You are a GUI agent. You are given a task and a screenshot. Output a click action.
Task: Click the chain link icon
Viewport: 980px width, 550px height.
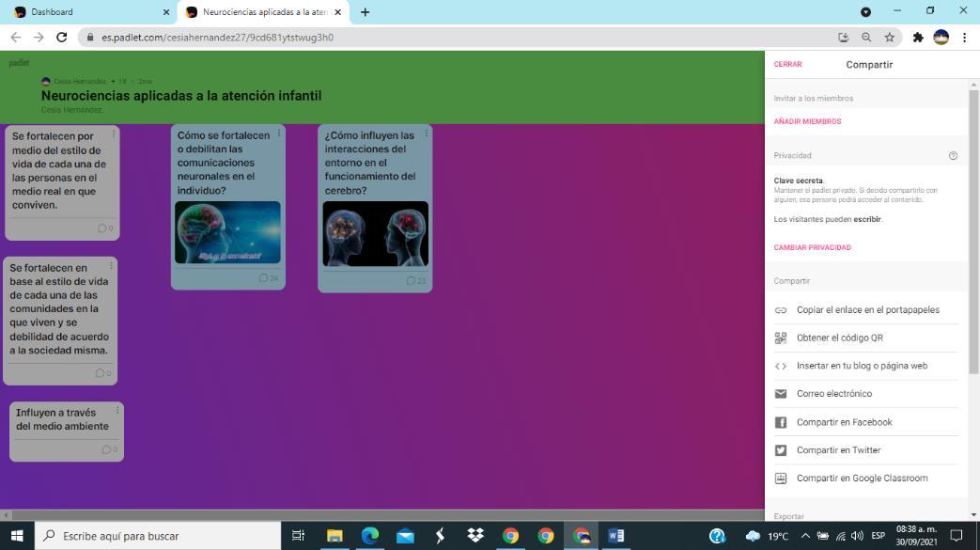coord(781,310)
